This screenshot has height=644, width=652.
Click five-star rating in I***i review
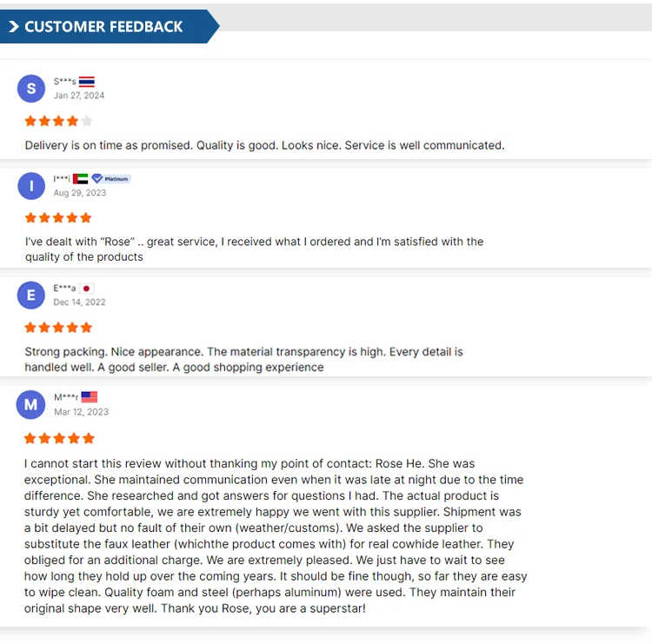point(58,217)
